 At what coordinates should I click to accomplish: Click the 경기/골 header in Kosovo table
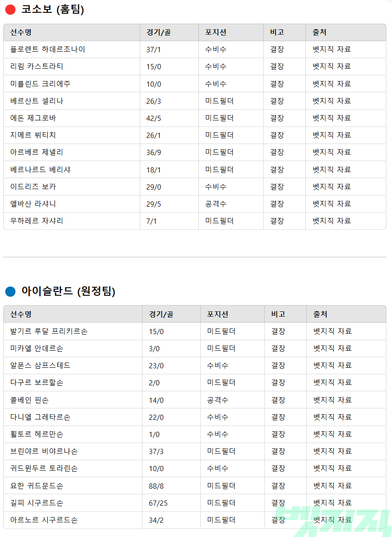(x=159, y=32)
